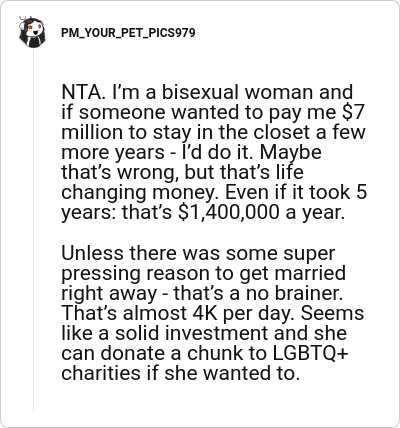Click the line charities if she wanted to

point(181,373)
